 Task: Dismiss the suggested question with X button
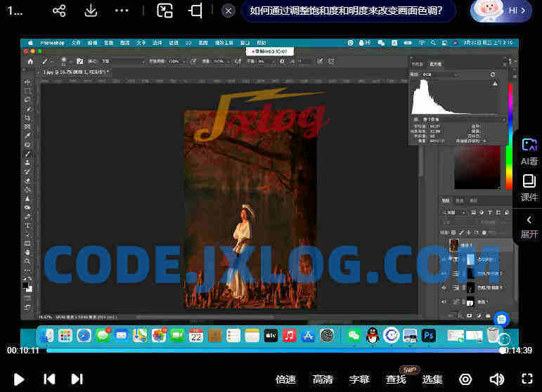(x=228, y=11)
